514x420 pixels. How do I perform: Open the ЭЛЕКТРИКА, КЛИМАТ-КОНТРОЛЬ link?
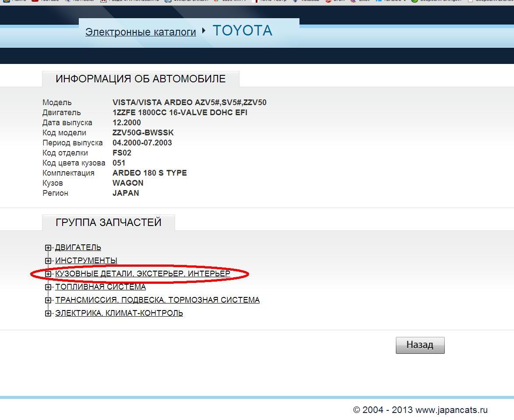(119, 313)
